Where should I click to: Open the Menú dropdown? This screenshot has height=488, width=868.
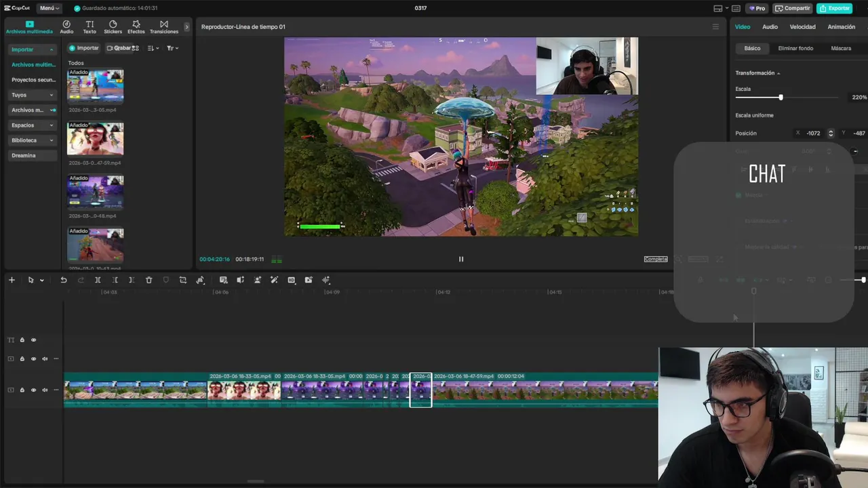point(49,8)
